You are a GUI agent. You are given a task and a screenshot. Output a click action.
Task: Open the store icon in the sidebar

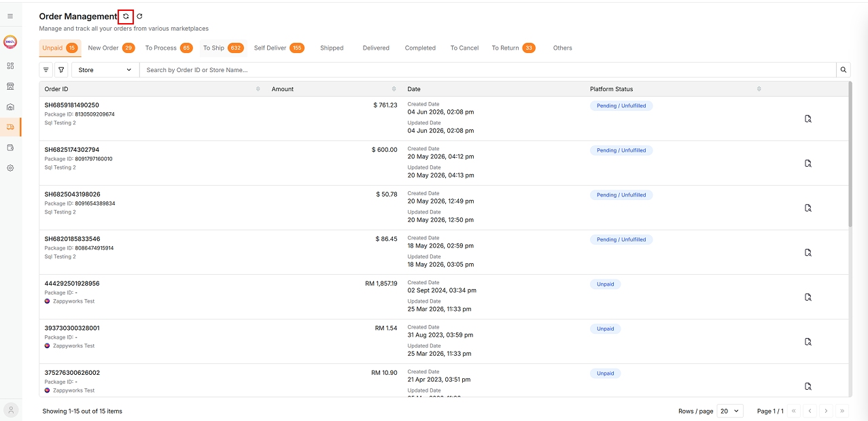(10, 86)
